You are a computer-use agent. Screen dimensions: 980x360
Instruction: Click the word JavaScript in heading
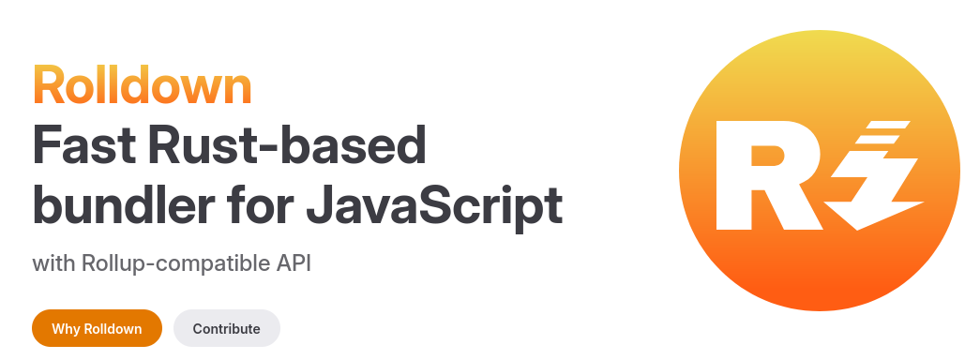(x=434, y=207)
